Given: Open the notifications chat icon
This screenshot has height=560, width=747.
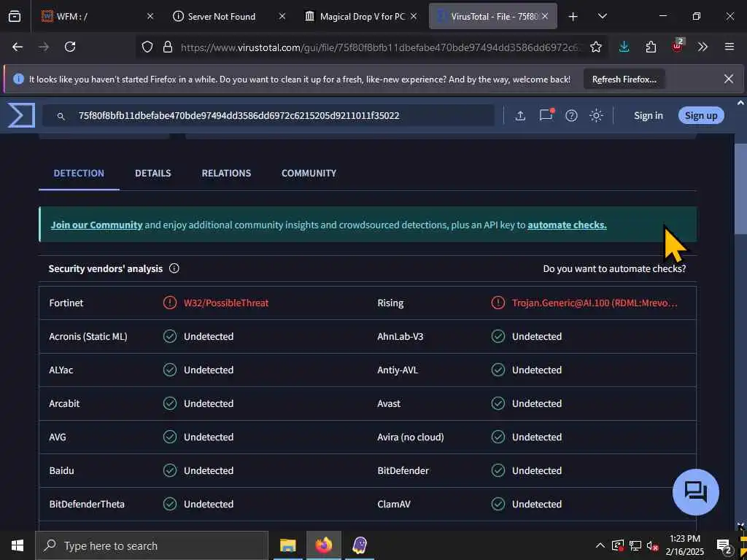Looking at the screenshot, I should click(546, 115).
